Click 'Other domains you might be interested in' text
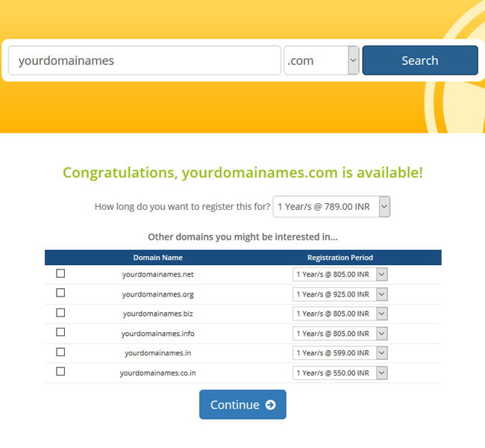 (242, 237)
